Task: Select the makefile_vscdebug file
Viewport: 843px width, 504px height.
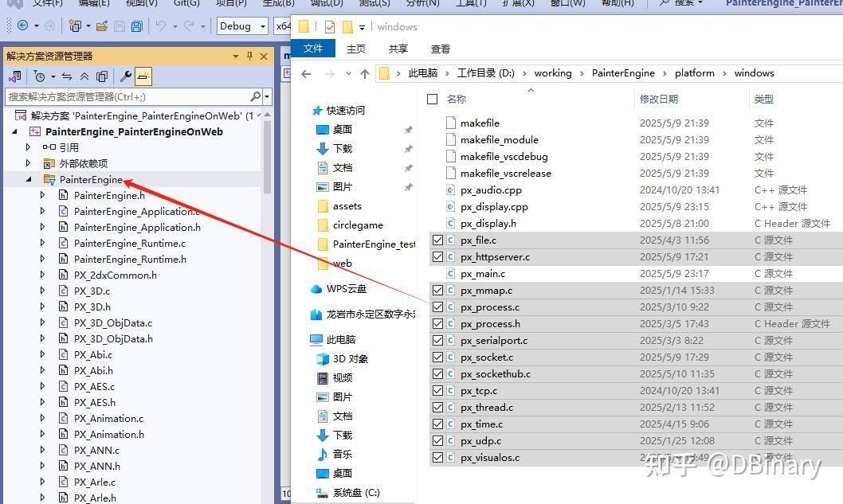Action: (x=504, y=157)
